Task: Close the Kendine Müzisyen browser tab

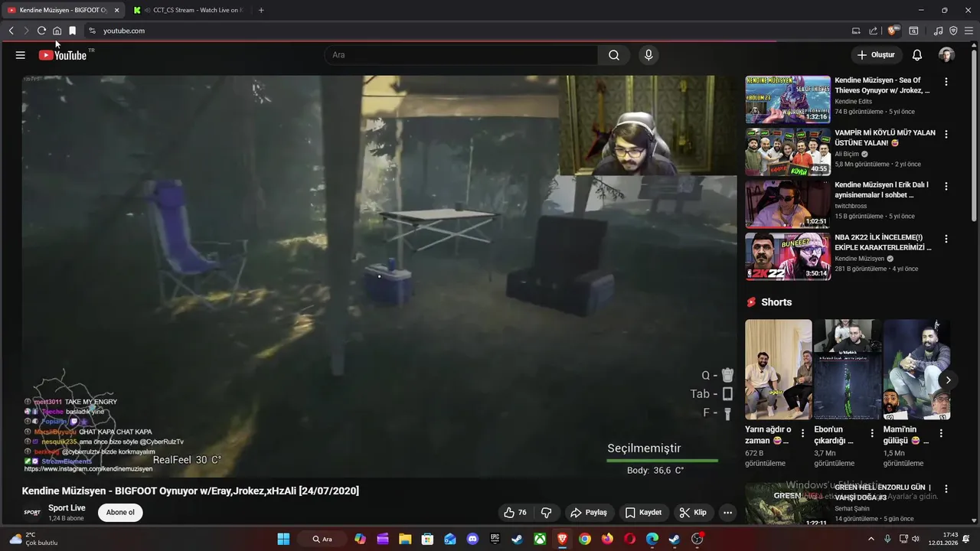Action: coord(117,10)
